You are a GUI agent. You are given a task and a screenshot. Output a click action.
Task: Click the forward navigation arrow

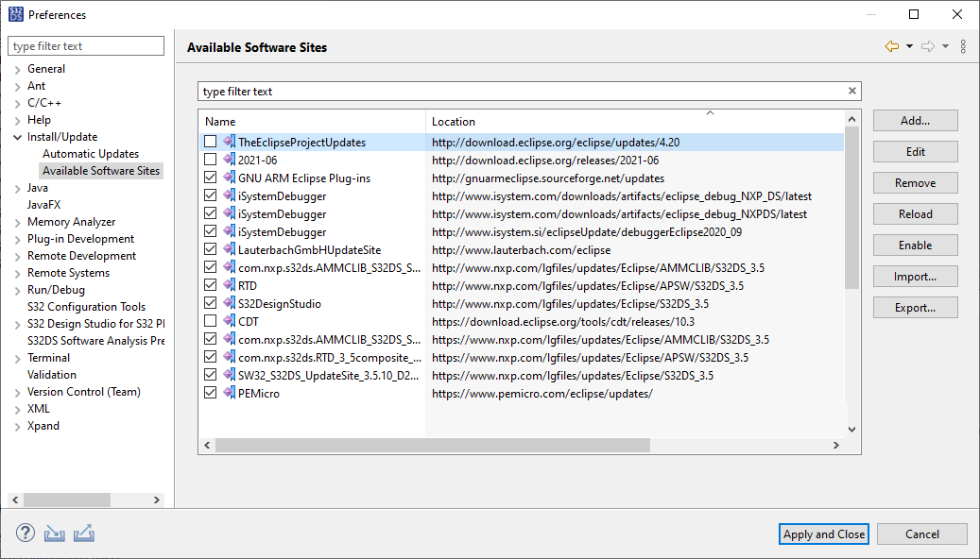[x=926, y=44]
